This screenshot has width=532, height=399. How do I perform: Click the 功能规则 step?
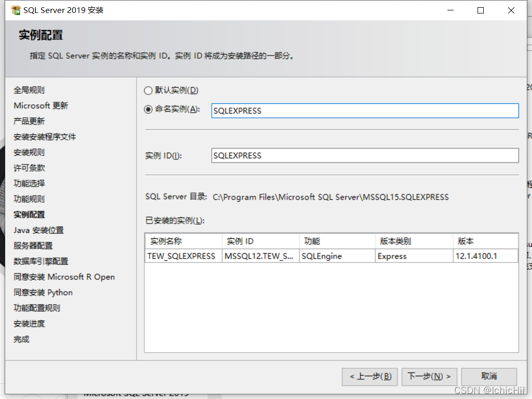29,199
